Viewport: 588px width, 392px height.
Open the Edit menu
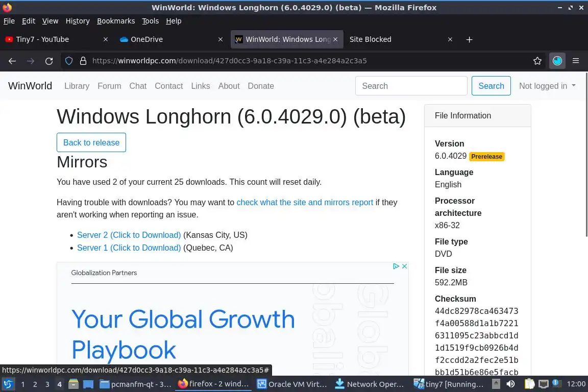(29, 21)
